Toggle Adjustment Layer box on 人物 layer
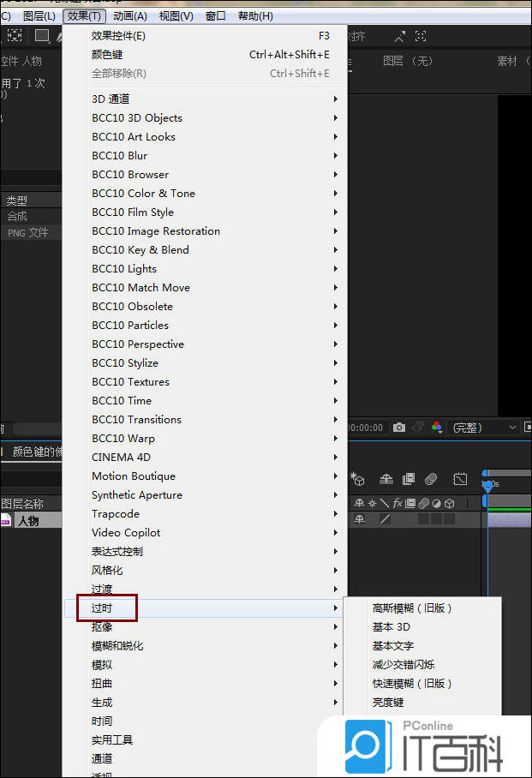532x778 pixels. pos(436,519)
